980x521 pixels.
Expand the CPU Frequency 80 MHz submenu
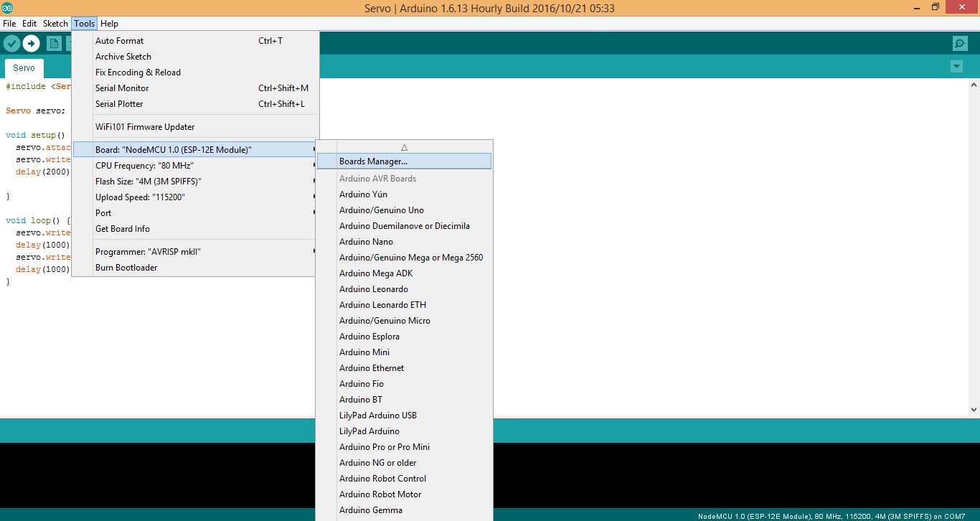coord(195,166)
